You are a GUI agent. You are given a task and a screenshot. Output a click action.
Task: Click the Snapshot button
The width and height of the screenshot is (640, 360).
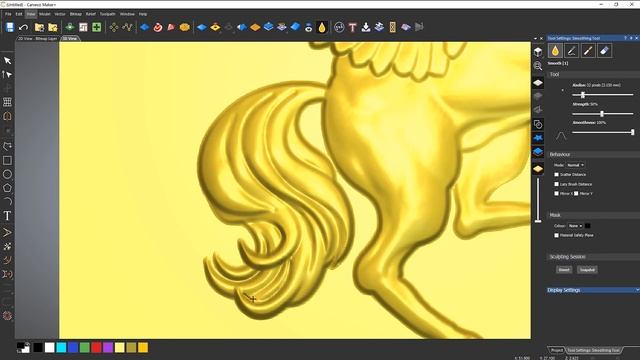(587, 270)
